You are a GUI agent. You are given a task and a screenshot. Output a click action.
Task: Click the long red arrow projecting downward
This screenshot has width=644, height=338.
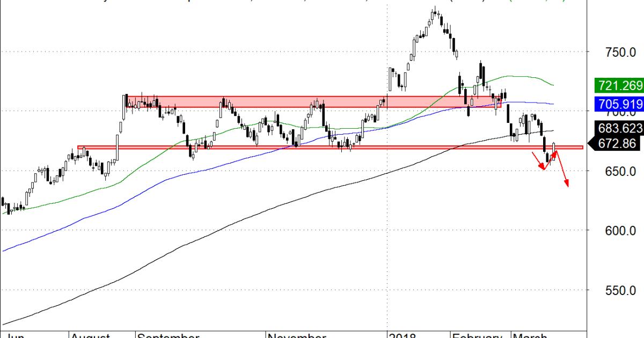562,169
